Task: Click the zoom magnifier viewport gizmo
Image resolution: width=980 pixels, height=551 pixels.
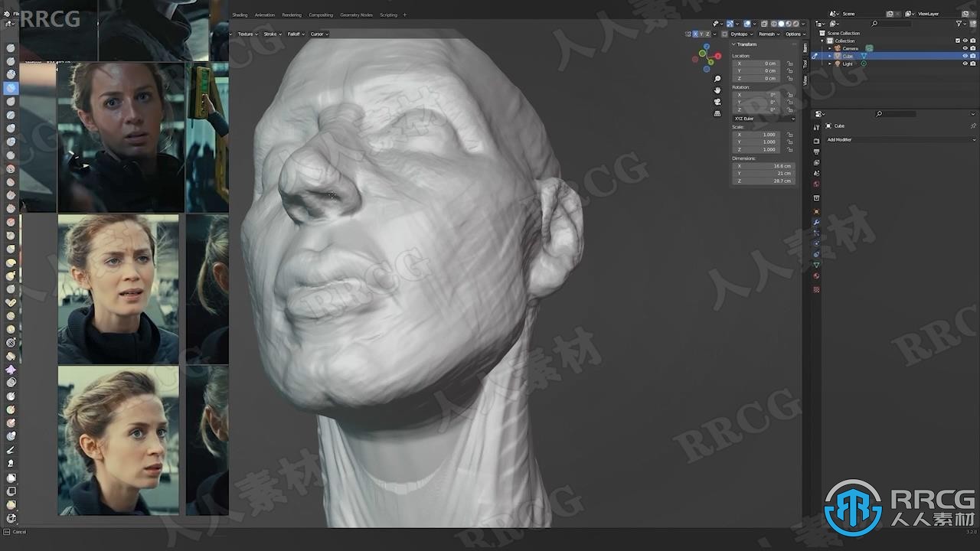Action: coord(717,79)
